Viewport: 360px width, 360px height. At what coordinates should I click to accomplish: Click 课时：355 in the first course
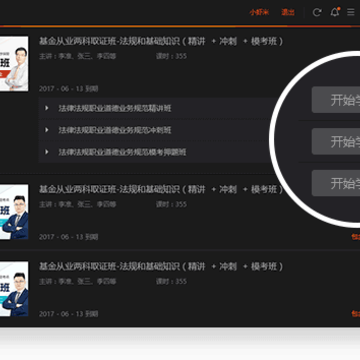click(x=171, y=56)
